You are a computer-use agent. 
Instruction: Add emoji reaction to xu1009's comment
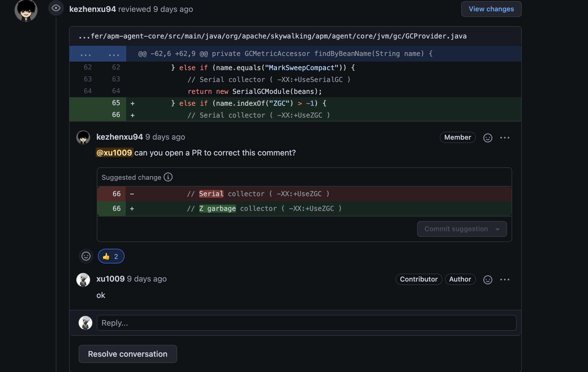click(x=488, y=280)
